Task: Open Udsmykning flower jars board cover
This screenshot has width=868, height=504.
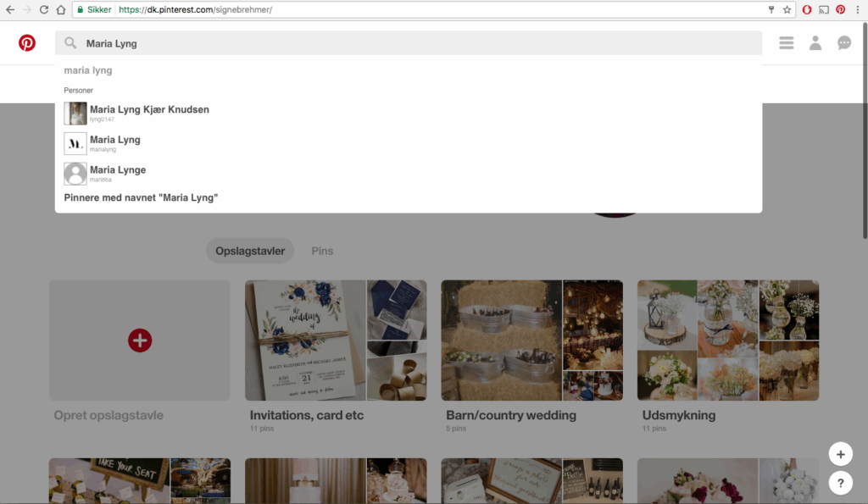Action: (728, 341)
